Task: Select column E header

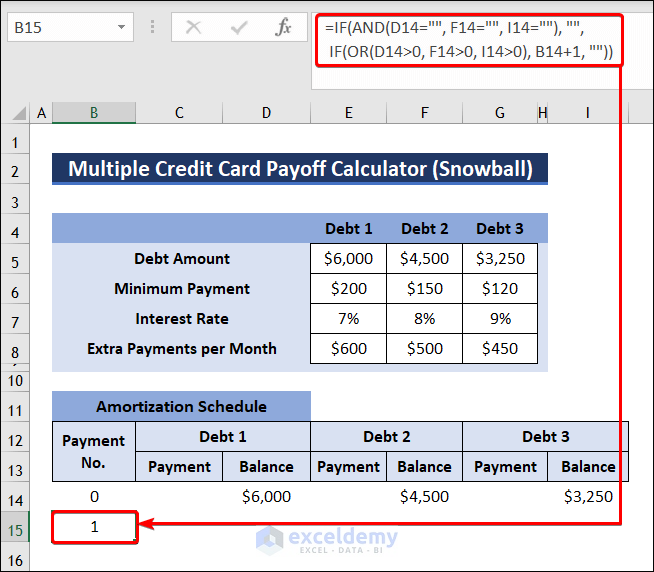Action: click(x=348, y=113)
